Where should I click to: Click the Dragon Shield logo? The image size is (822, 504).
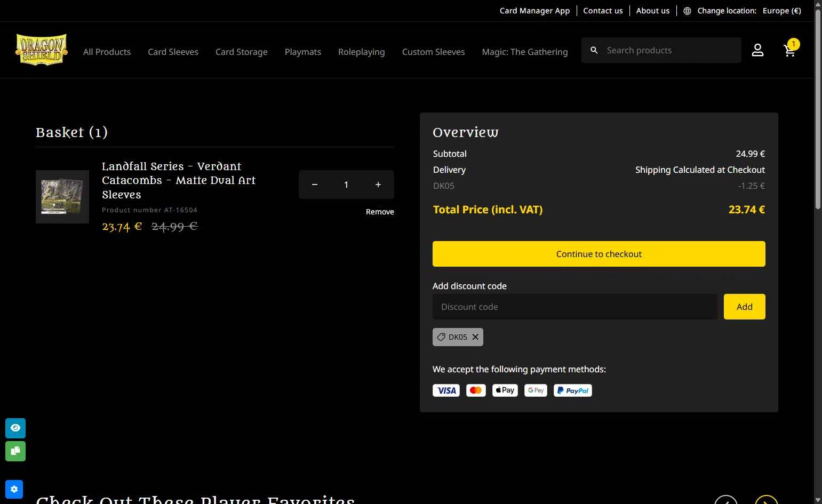[x=42, y=50]
